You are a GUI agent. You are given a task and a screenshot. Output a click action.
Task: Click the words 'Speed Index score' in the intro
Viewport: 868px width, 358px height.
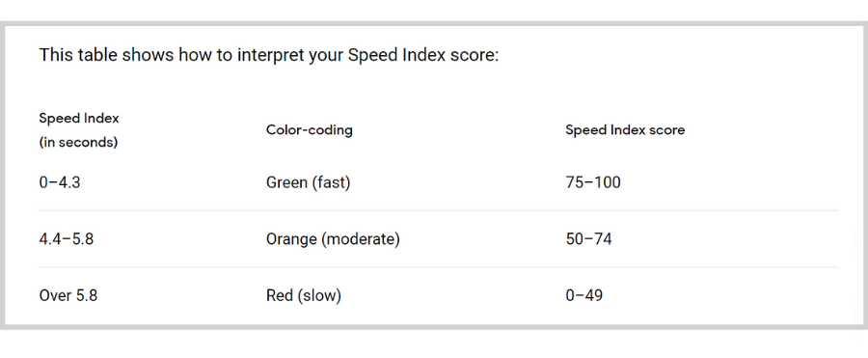[421, 56]
